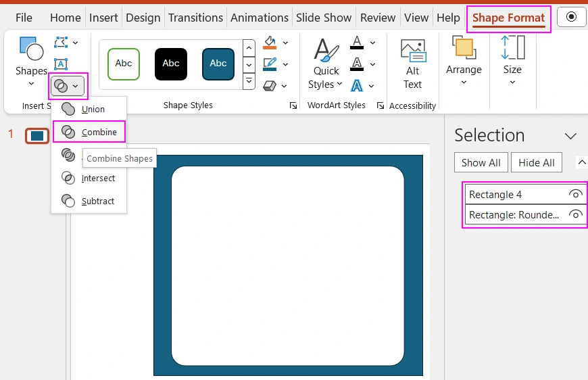Open the Arrange menu

pos(464,61)
